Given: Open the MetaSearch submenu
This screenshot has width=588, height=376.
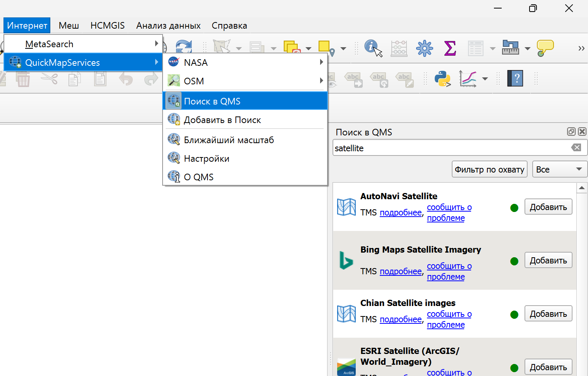Looking at the screenshot, I should click(x=83, y=44).
